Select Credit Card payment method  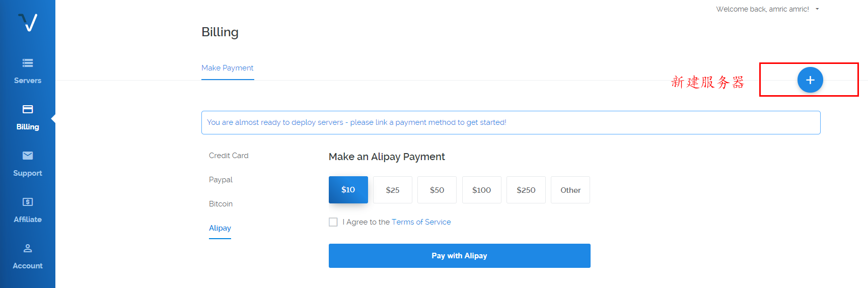click(229, 156)
